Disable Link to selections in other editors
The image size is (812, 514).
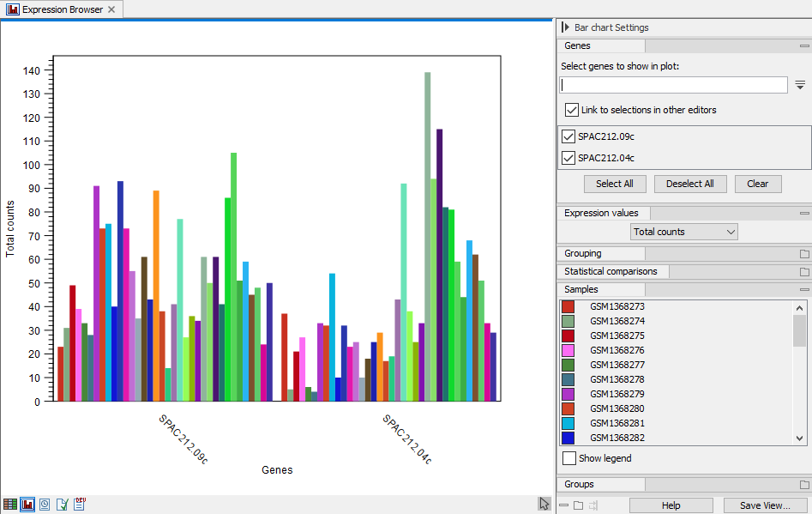573,110
